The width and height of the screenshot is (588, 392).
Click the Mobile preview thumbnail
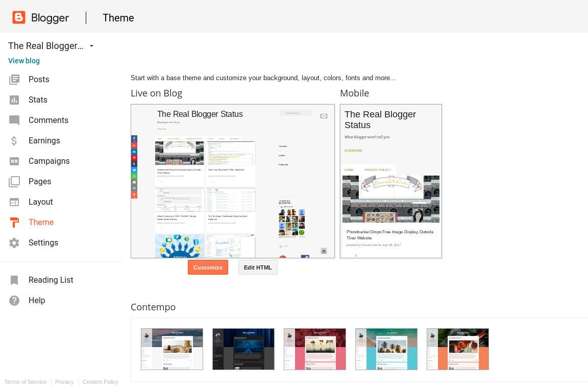coord(391,181)
